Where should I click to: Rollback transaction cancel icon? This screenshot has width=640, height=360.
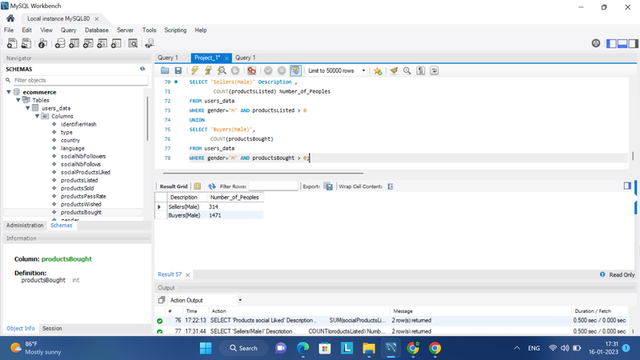click(282, 71)
